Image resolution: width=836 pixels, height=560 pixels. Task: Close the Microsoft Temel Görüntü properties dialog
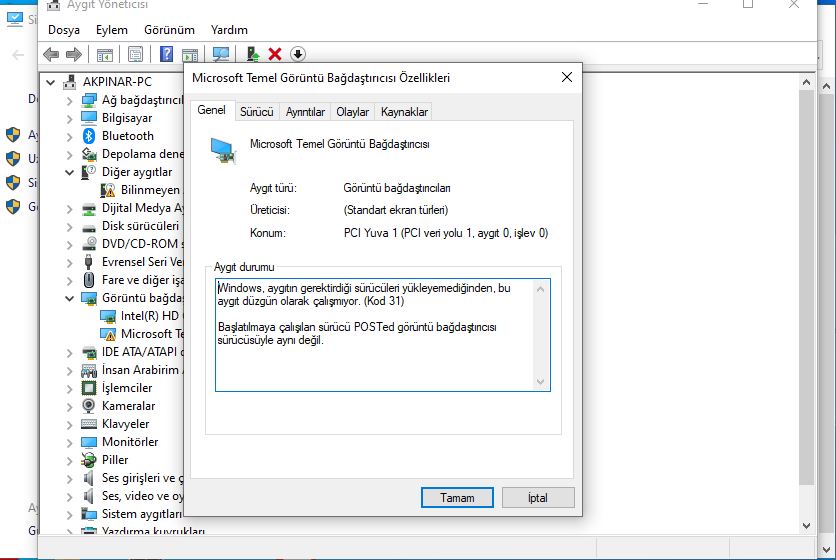(x=567, y=77)
